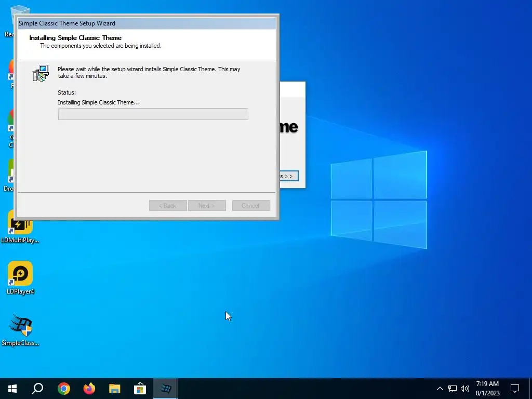Open the LDMultiPlayer desktop shortcut
Viewport: 532px width, 399px height.
20,227
